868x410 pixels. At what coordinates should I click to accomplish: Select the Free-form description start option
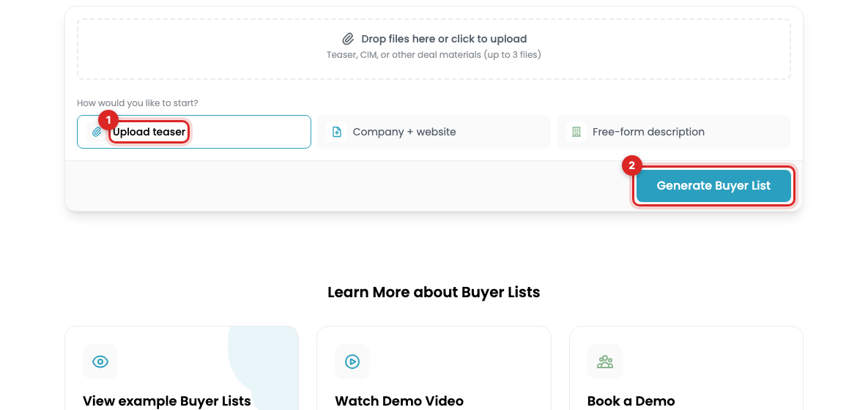click(x=674, y=132)
